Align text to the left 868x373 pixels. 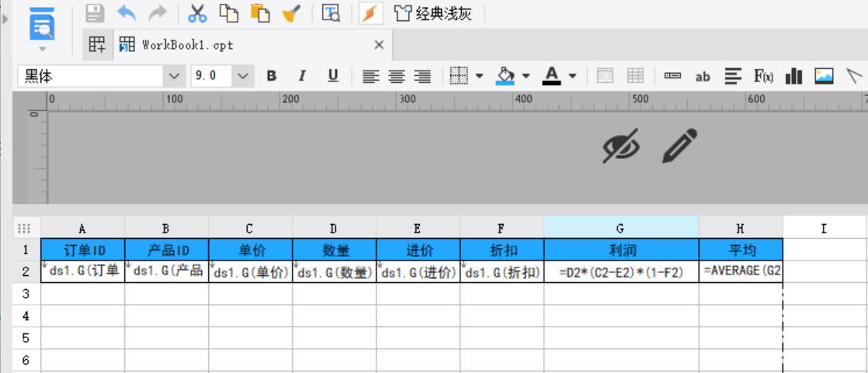point(371,76)
